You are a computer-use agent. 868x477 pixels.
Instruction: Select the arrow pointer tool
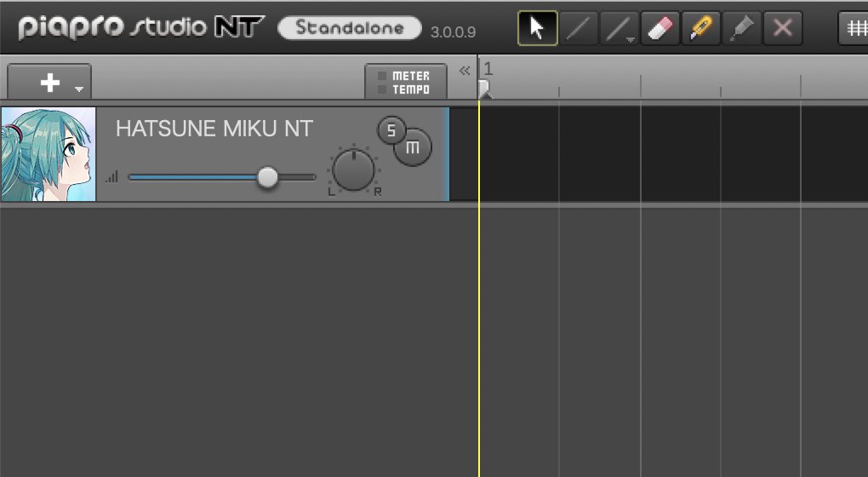click(x=538, y=28)
